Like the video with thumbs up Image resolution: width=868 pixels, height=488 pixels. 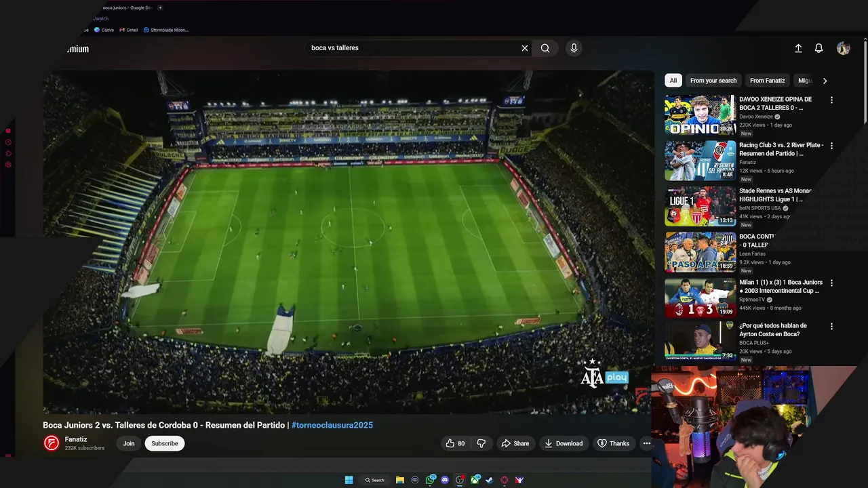[x=455, y=443]
